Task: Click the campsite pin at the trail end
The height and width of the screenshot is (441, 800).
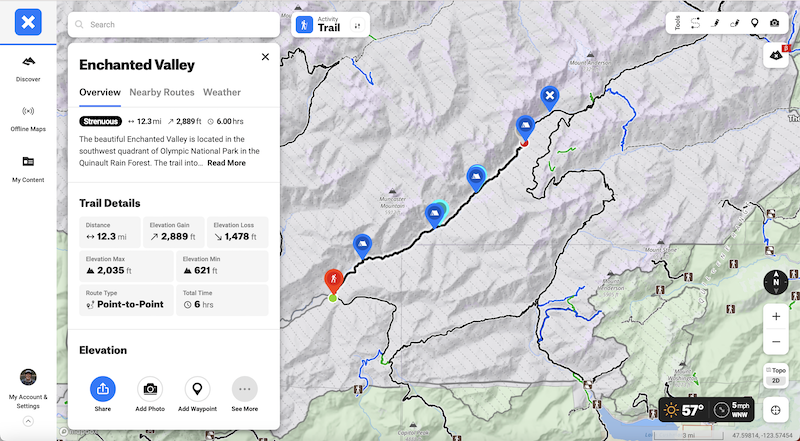Action: click(525, 127)
